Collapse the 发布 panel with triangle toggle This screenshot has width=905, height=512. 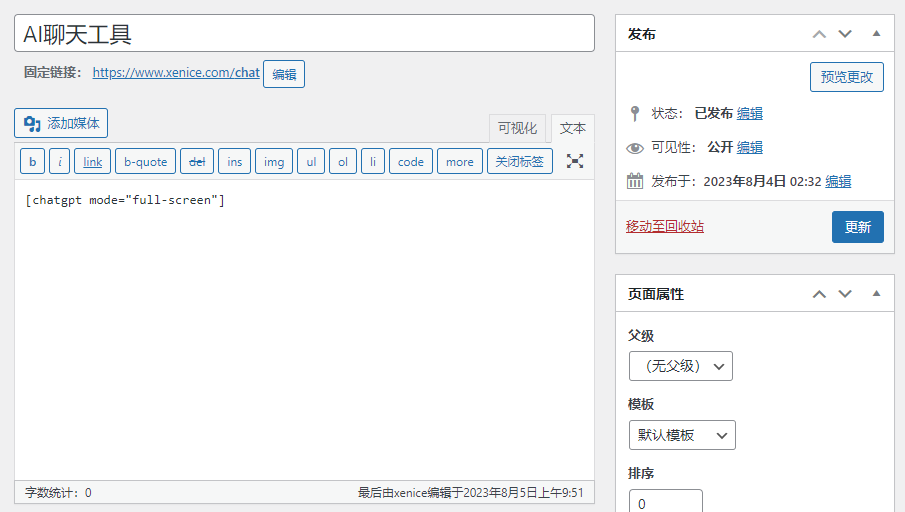pyautogui.click(x=876, y=34)
